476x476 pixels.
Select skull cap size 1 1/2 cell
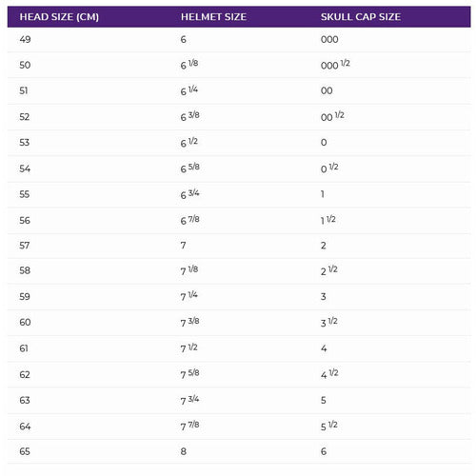[x=328, y=220]
